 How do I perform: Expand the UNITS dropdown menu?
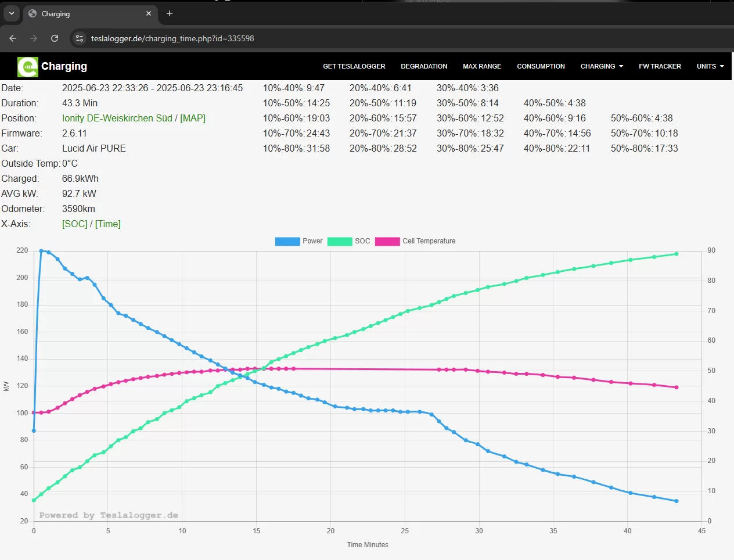pyautogui.click(x=710, y=66)
